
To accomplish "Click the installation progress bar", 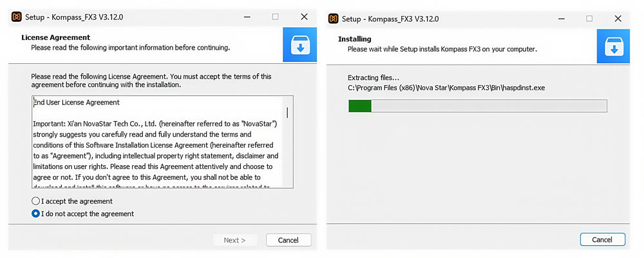I will (x=478, y=106).
